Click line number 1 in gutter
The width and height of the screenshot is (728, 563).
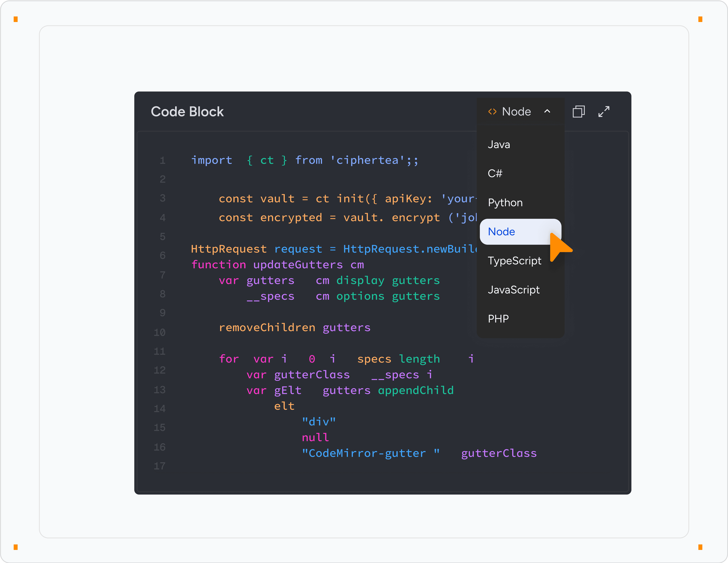point(162,160)
